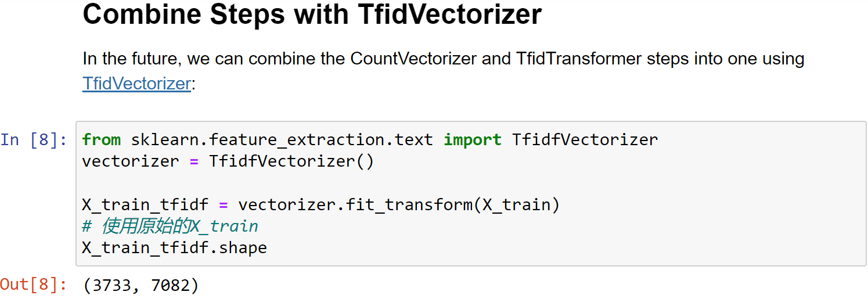
Task: Click the 'In the future' paragraph text
Action: coord(444,71)
